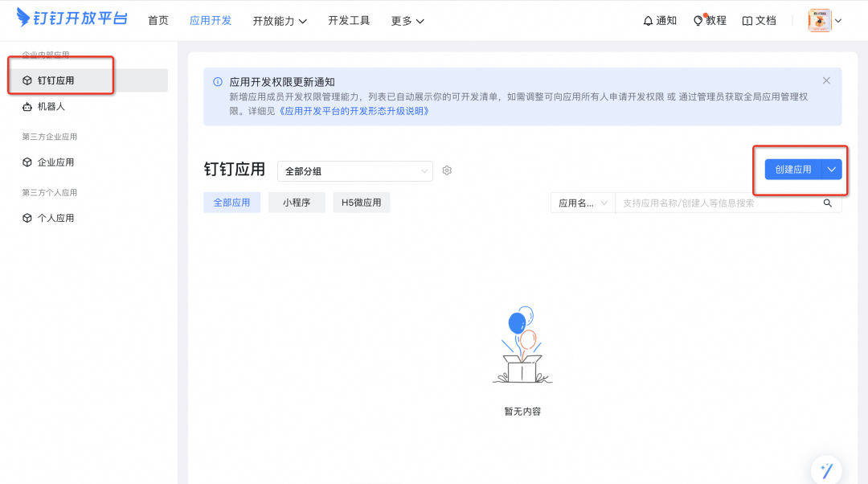This screenshot has height=484, width=868.
Task: Expand the 开放能力 menu
Action: (x=280, y=21)
